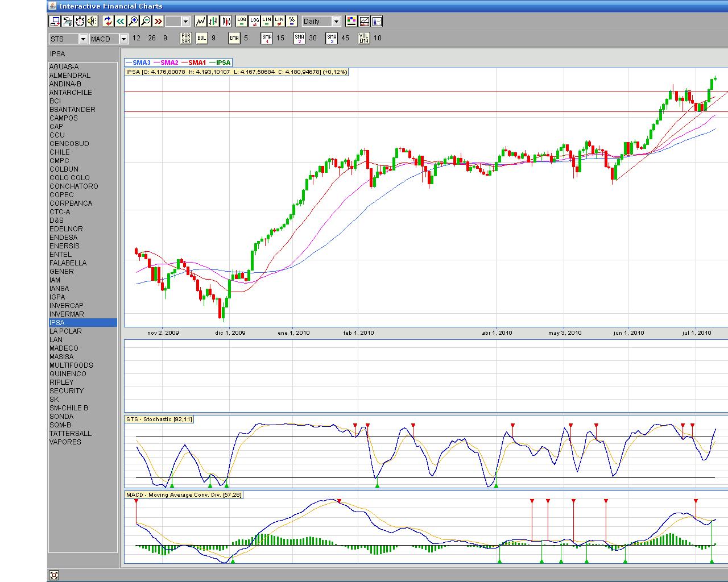The image size is (728, 582).
Task: Toggle the speaker sound icon
Action: [92, 21]
